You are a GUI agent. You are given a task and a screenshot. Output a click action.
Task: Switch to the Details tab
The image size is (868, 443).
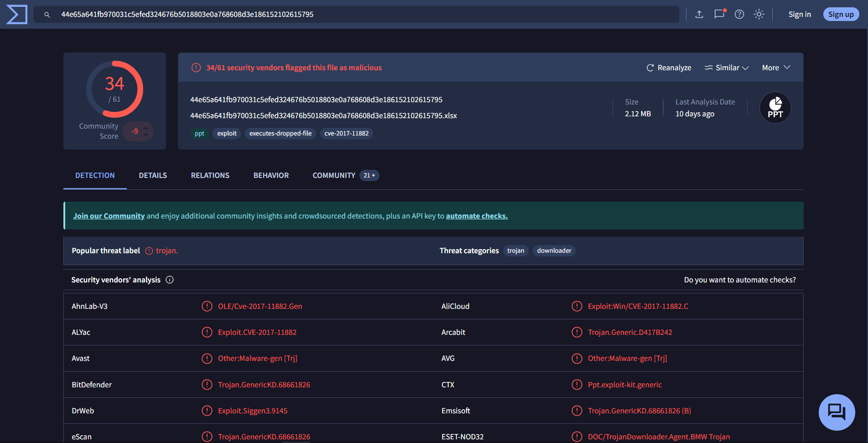pos(153,176)
